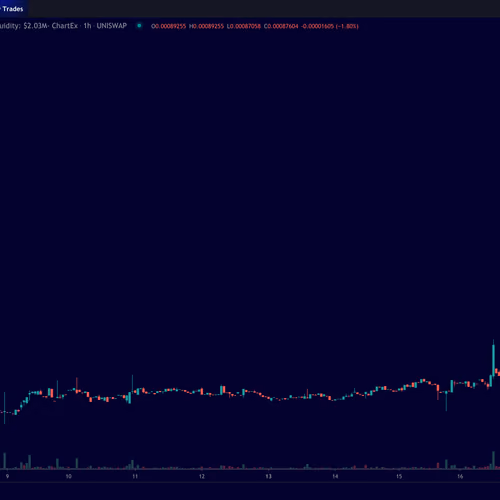Click the date label 13 on time axis
500x500 pixels.
[x=268, y=476]
